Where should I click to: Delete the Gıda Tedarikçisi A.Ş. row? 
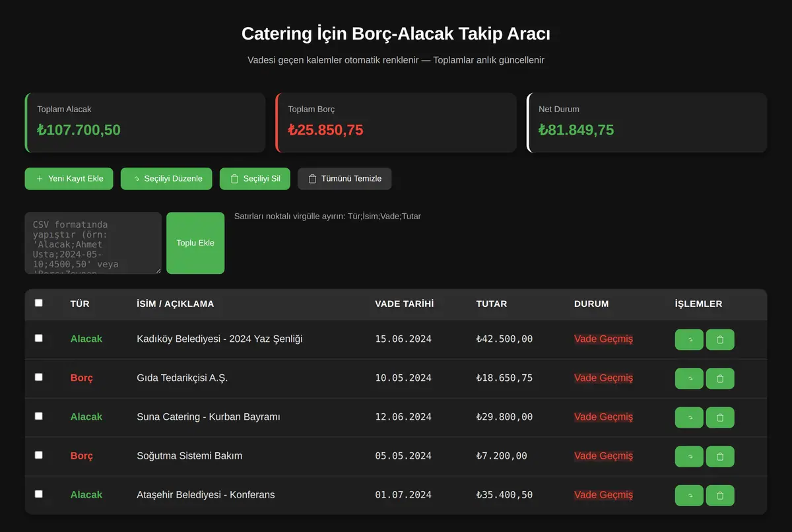tap(720, 379)
